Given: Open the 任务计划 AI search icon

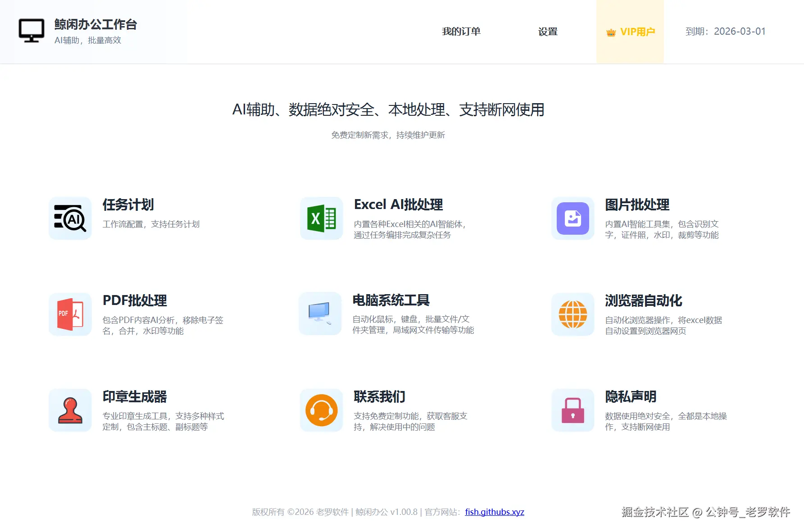Looking at the screenshot, I should pos(70,218).
